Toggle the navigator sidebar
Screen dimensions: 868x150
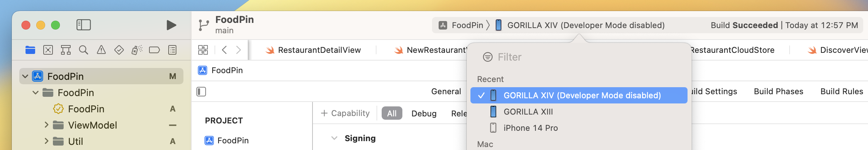84,25
